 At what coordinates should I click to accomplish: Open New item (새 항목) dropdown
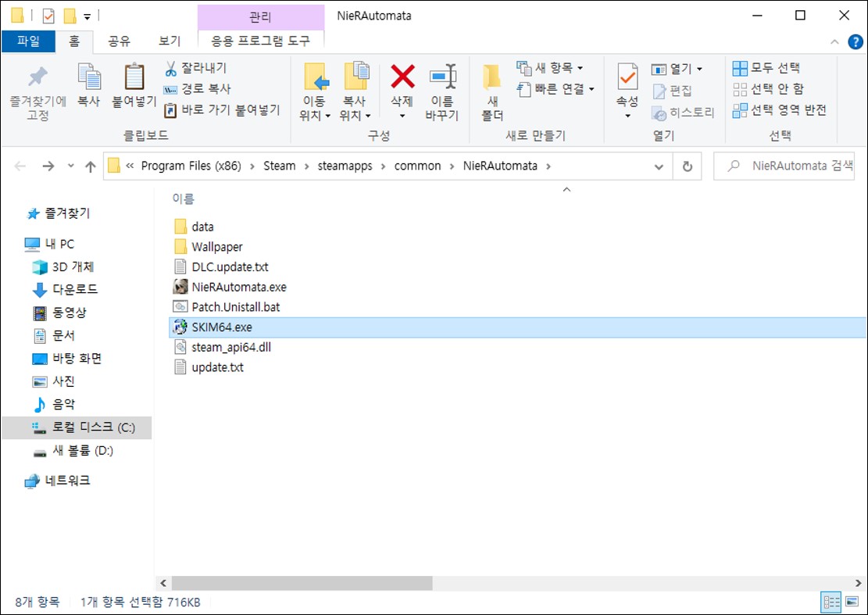coord(550,68)
